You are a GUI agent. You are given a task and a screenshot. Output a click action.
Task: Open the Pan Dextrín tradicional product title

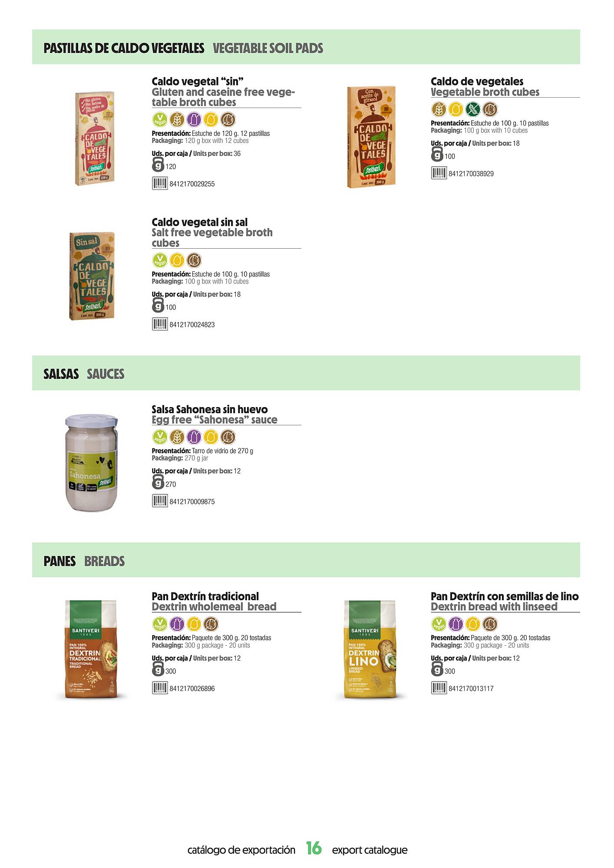pyautogui.click(x=205, y=596)
